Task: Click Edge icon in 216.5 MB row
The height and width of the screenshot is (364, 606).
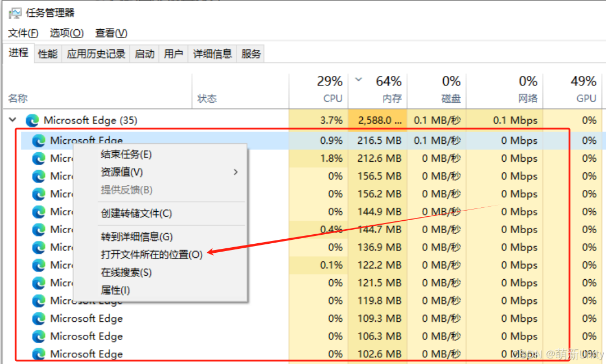Action: point(39,140)
